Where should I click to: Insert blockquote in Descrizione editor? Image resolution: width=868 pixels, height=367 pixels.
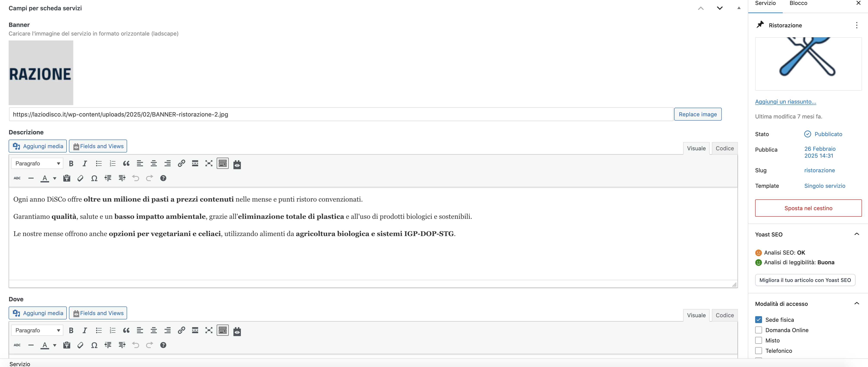click(x=126, y=163)
